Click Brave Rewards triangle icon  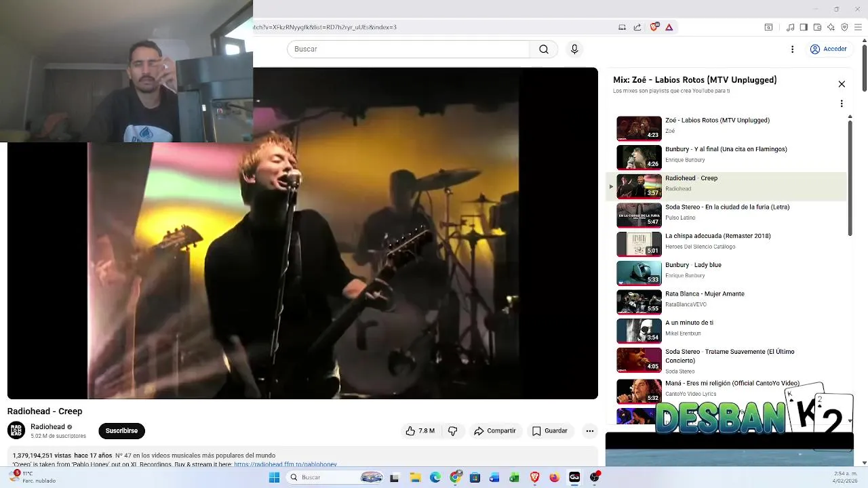pyautogui.click(x=669, y=27)
